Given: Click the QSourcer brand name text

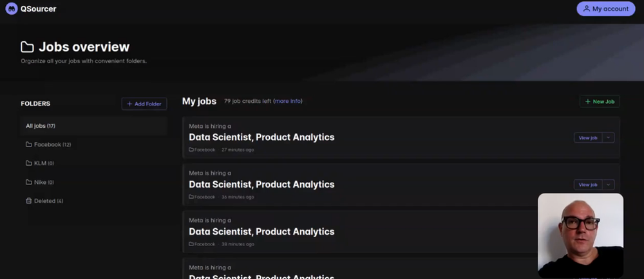Looking at the screenshot, I should pyautogui.click(x=38, y=8).
